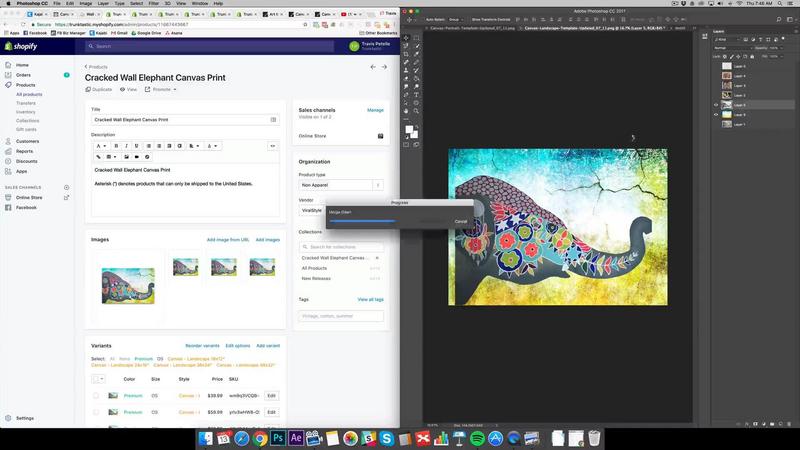Show hidden Layer 4 via eye slot
The width and height of the screenshot is (800, 450).
click(x=716, y=76)
